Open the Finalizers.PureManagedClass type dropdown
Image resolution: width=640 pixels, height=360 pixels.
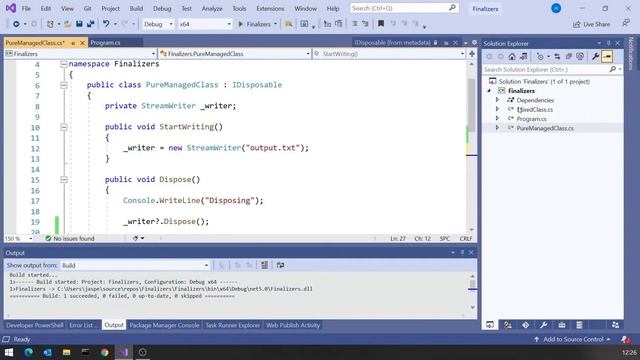(x=235, y=54)
